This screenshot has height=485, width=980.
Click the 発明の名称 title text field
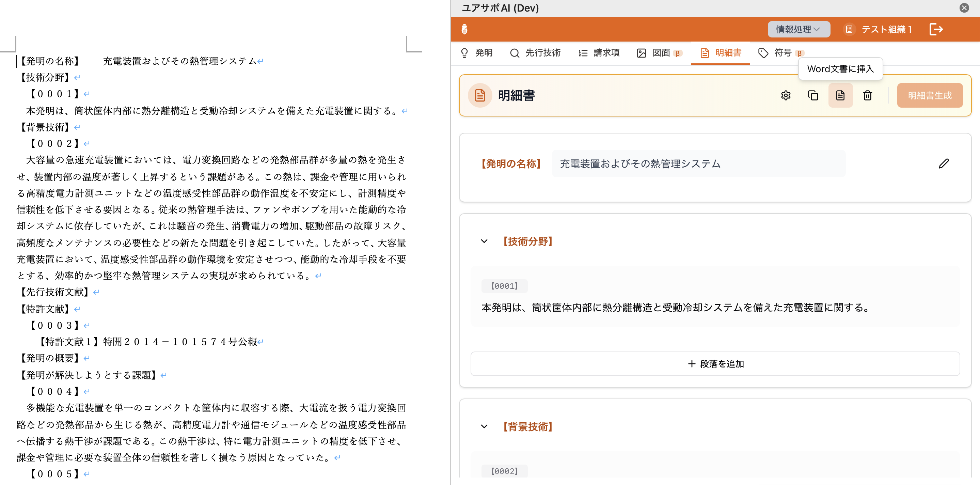698,163
